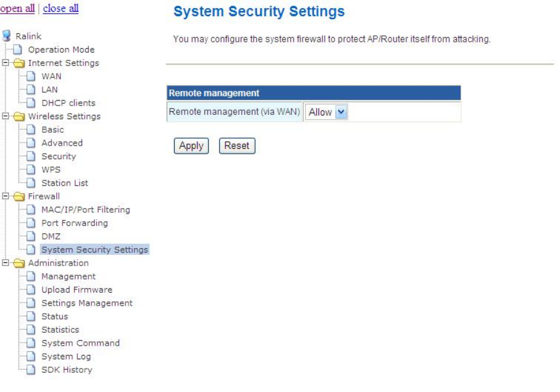This screenshot has height=392, width=560.
Task: Open the Upload Firmware page
Action: pyautogui.click(x=77, y=290)
